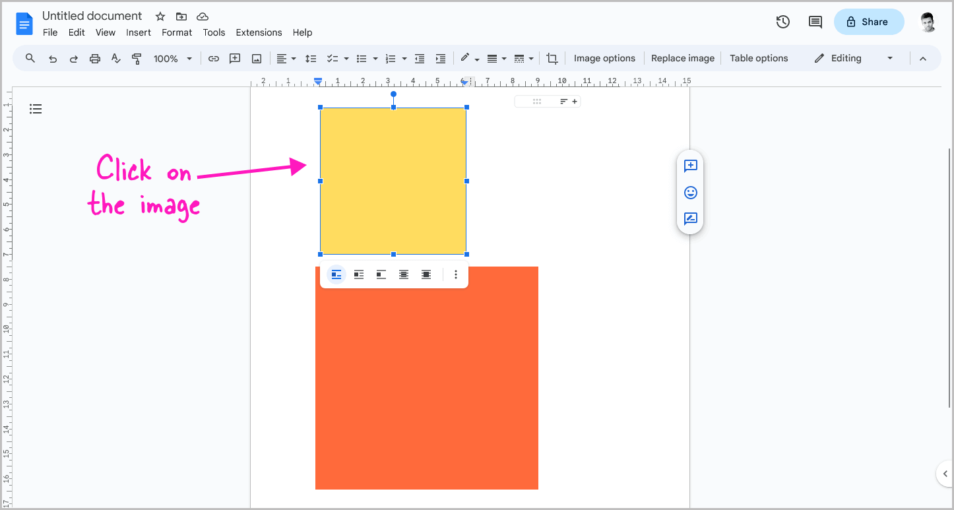Select the Break text option
This screenshot has width=954, height=510.
(x=381, y=275)
